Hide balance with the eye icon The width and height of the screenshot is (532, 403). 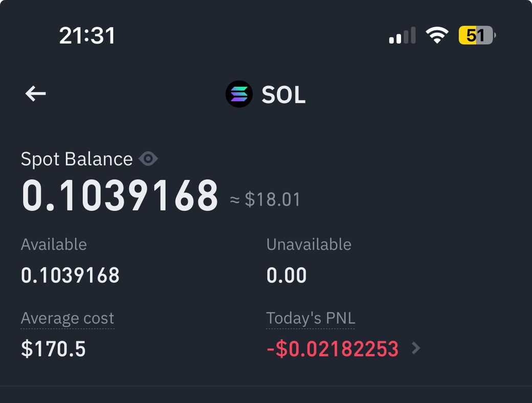tap(148, 159)
